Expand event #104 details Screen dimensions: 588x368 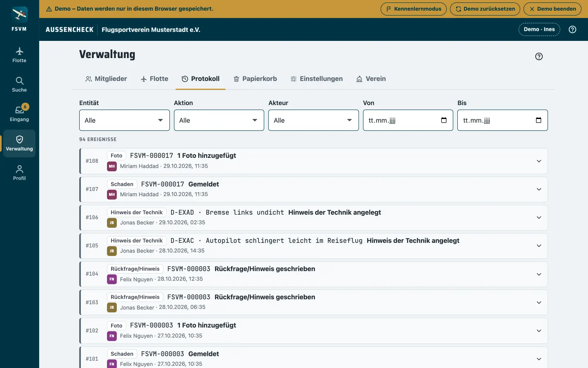(539, 274)
